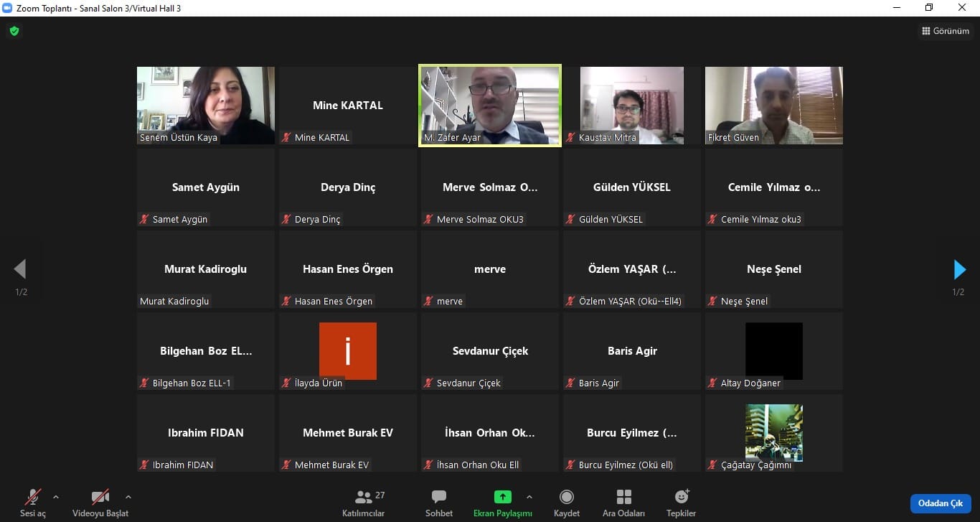The width and height of the screenshot is (980, 522).
Task: Go to previous gallery page arrow
Action: (x=20, y=269)
